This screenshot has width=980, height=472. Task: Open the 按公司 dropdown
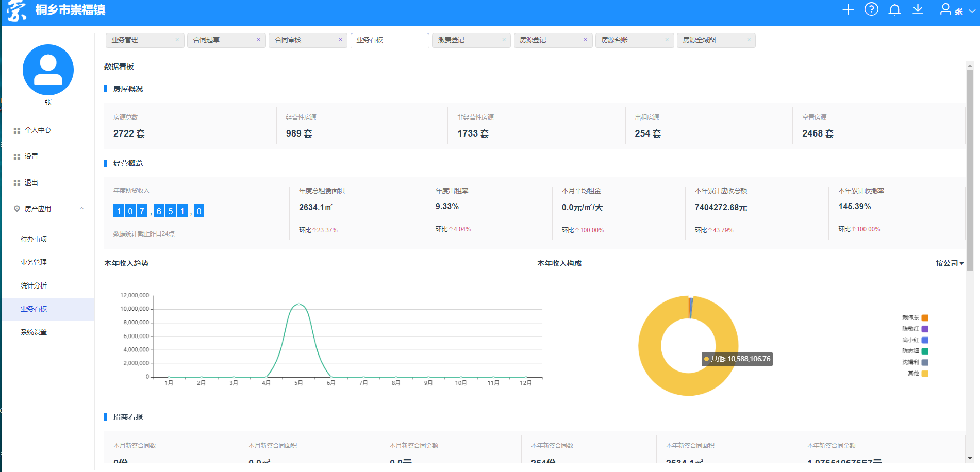[x=950, y=263]
